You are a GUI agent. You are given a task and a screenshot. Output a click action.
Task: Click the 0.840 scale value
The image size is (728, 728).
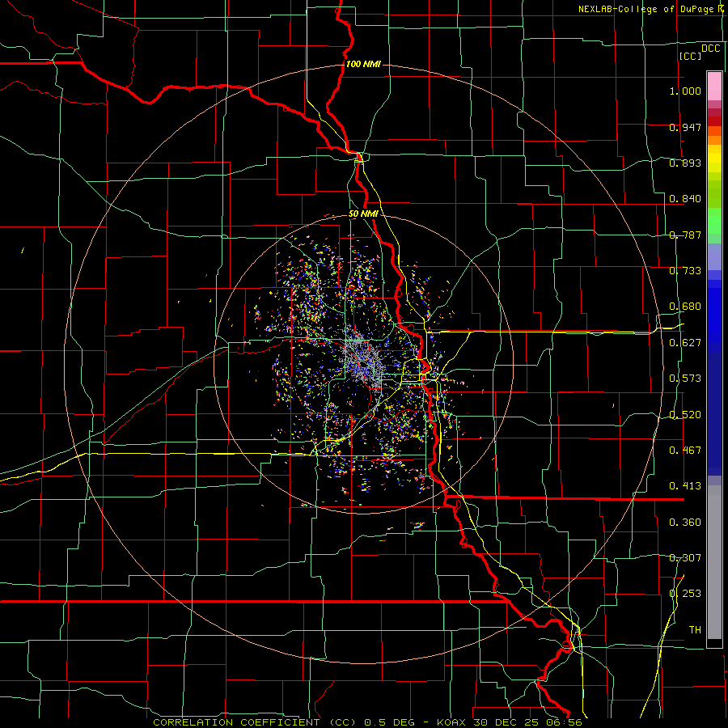coord(685,199)
